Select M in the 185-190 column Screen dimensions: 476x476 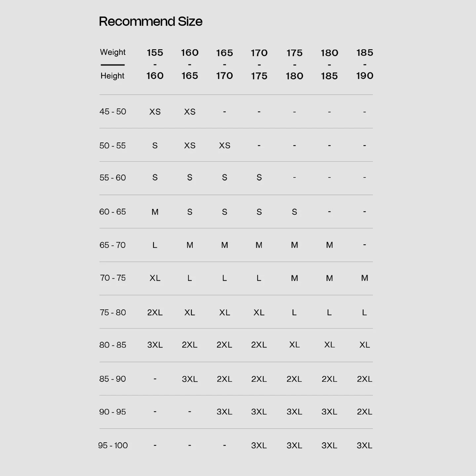point(365,278)
